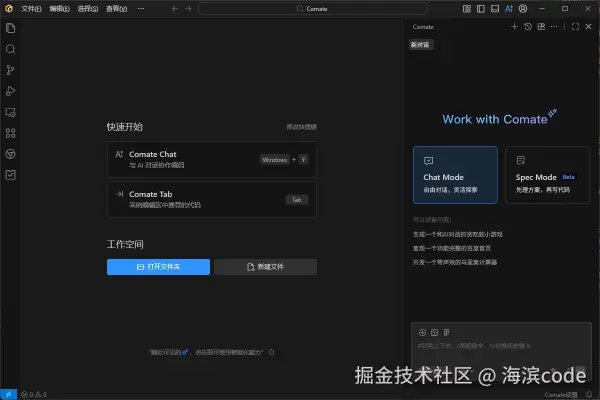
Task: Click the Windows key badge on Comate Chat row
Action: tap(275, 160)
